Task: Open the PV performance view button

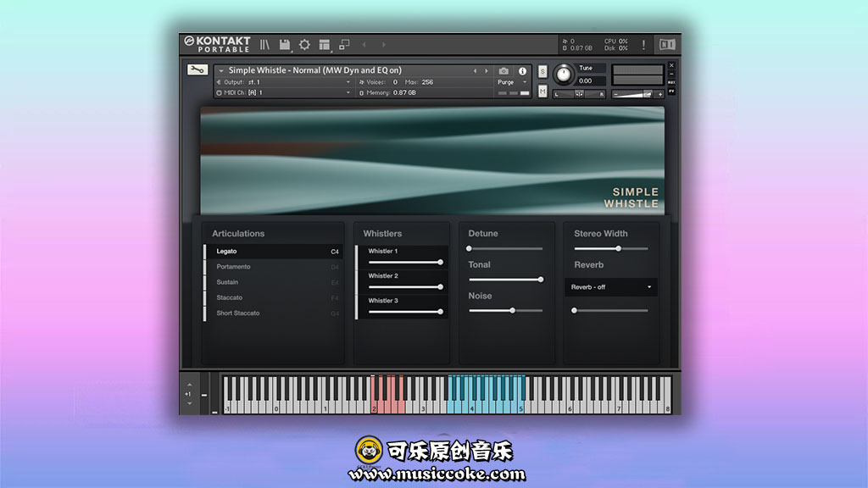Action: (671, 91)
